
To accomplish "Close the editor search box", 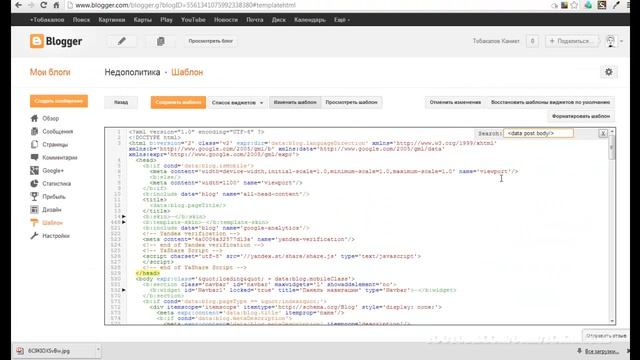I will 603,133.
